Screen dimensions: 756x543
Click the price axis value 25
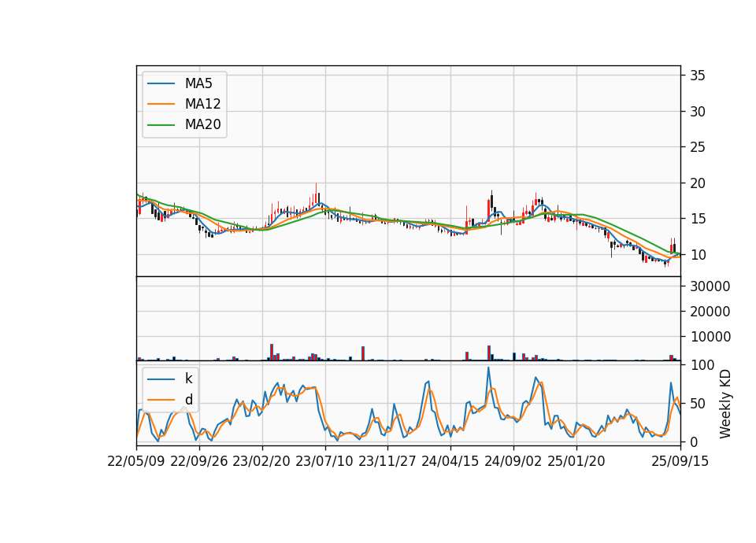698,147
